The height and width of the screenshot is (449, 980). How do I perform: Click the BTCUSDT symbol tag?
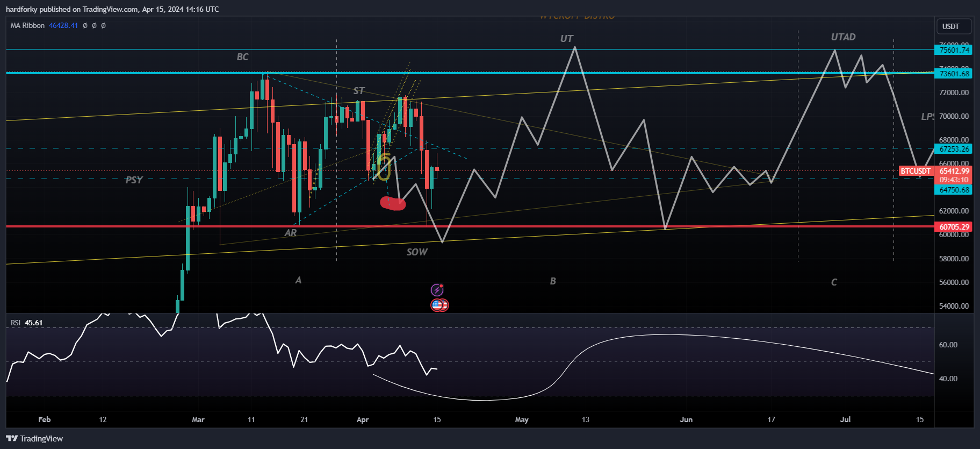pos(916,171)
